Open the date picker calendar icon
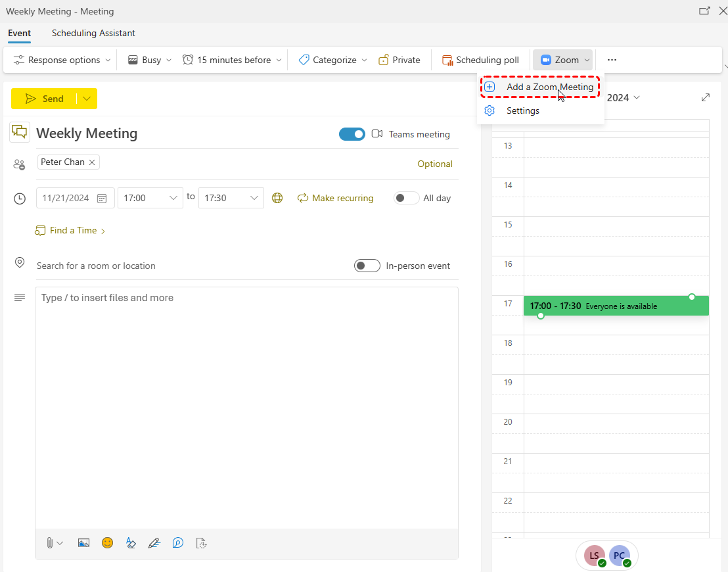 click(102, 199)
